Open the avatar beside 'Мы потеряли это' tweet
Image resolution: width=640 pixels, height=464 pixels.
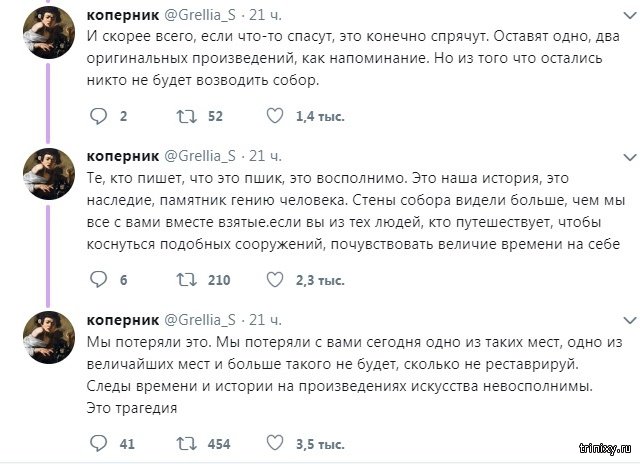[46, 337]
